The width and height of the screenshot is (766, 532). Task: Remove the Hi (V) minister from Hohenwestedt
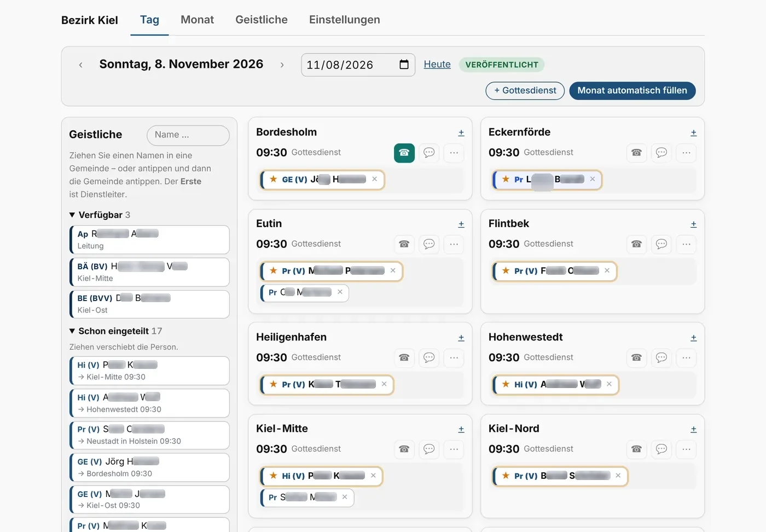(609, 384)
